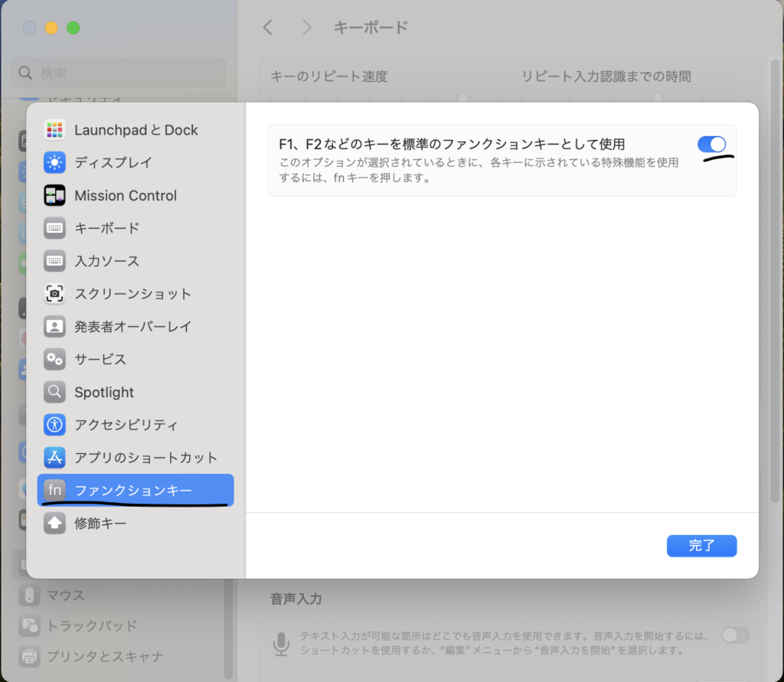Click the サービス gears icon
The height and width of the screenshot is (682, 784).
tap(54, 359)
